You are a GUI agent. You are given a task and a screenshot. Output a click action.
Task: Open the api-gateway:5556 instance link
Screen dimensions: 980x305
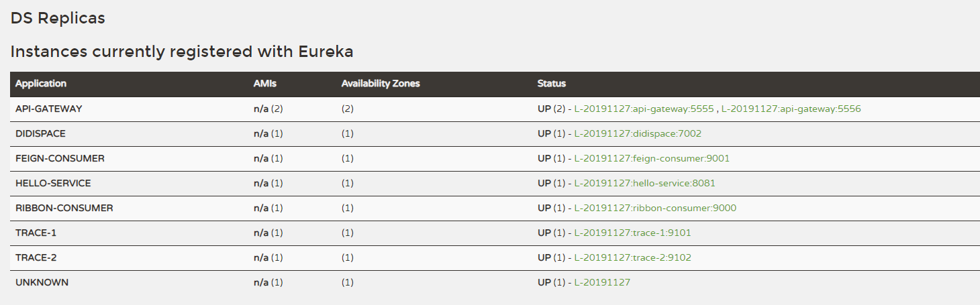[791, 109]
